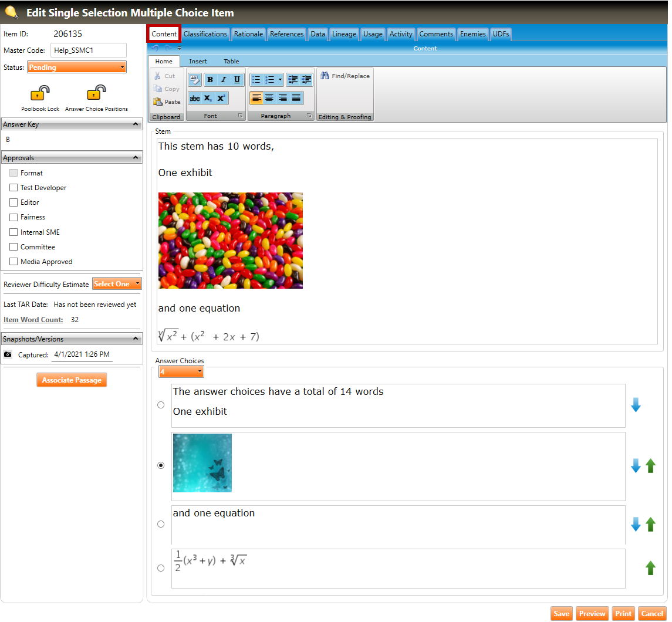Unlock the Poolbook Lock padlock
This screenshot has height=622, width=672.
[x=40, y=93]
